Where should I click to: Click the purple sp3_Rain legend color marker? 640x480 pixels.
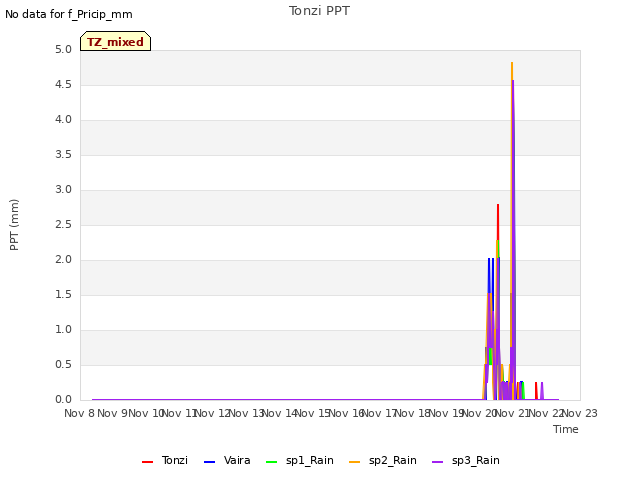pyautogui.click(x=438, y=462)
